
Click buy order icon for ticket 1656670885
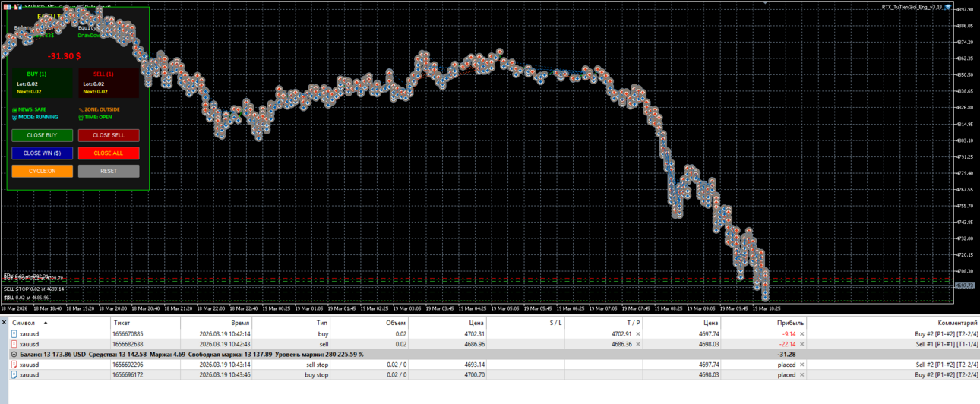pyautogui.click(x=14, y=334)
